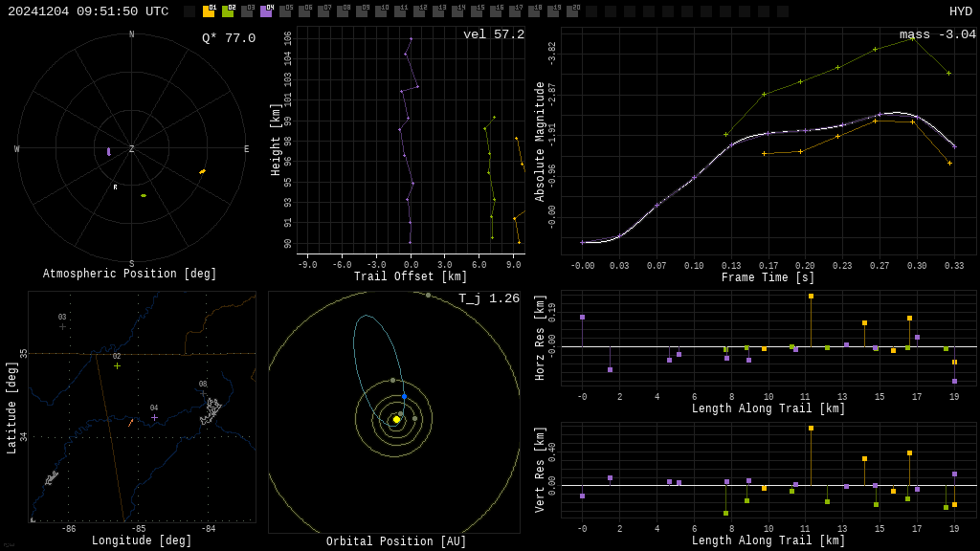Click the purple trail in atmospheric polar plot

click(x=109, y=151)
